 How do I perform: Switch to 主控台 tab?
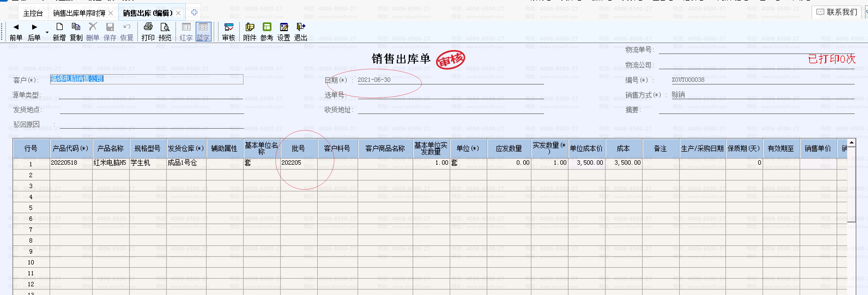point(33,13)
